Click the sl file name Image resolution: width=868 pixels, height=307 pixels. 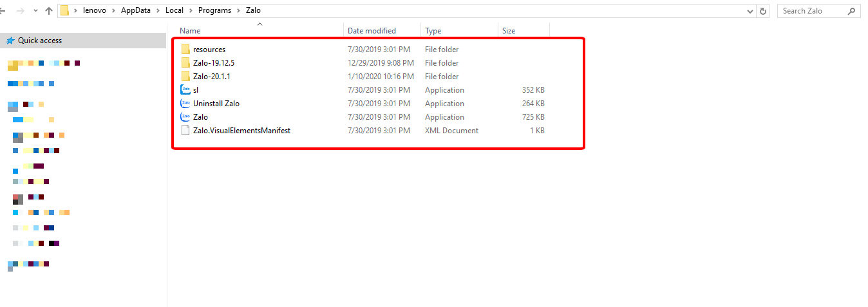(x=196, y=90)
